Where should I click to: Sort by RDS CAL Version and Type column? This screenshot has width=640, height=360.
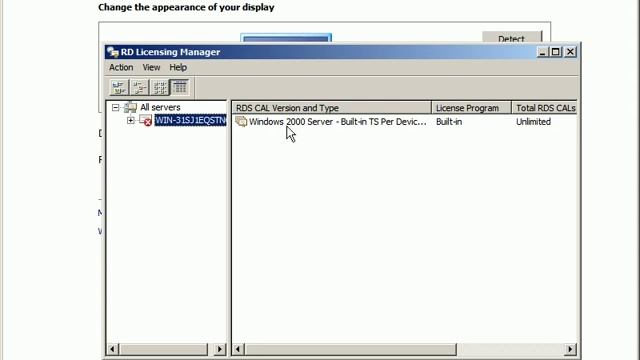332,108
